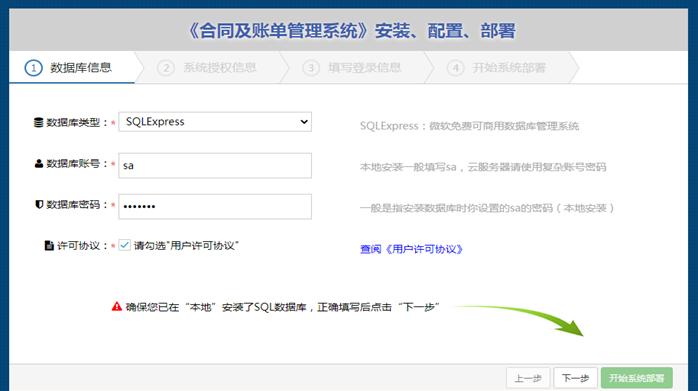Click the document icon beside 许可协议
Viewport: 698px width, 391px height.
49,245
